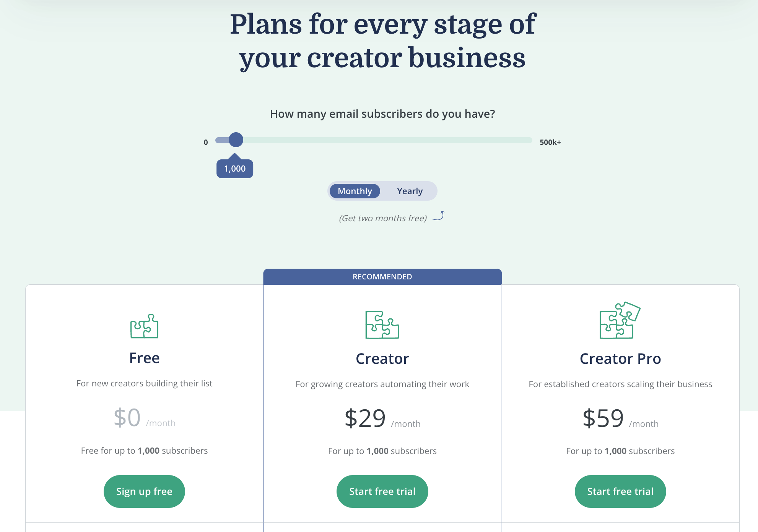Click the subscriber slider track near 500k+
Screen dimensions: 758x532
(524, 140)
